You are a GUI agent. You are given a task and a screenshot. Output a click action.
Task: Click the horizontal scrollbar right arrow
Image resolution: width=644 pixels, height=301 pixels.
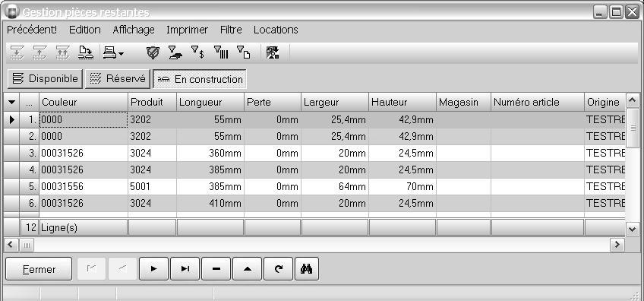[x=617, y=245]
